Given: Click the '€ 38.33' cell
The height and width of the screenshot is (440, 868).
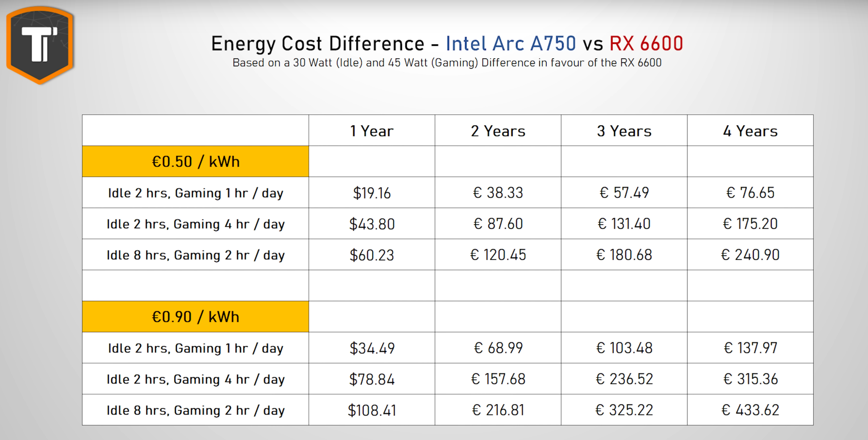Looking at the screenshot, I should click(x=498, y=193).
